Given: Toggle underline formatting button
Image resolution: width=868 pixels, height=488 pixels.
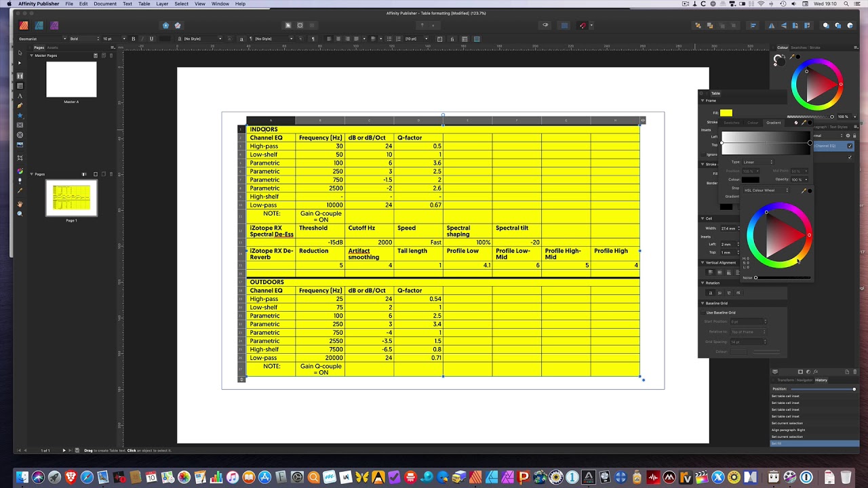Looking at the screenshot, I should click(151, 39).
